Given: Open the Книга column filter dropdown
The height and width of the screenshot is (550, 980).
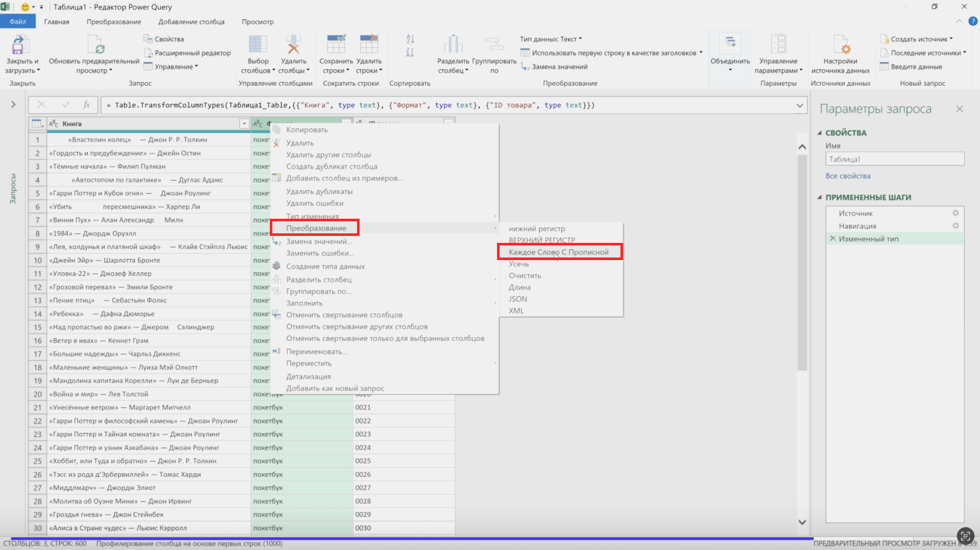Looking at the screenshot, I should 244,124.
